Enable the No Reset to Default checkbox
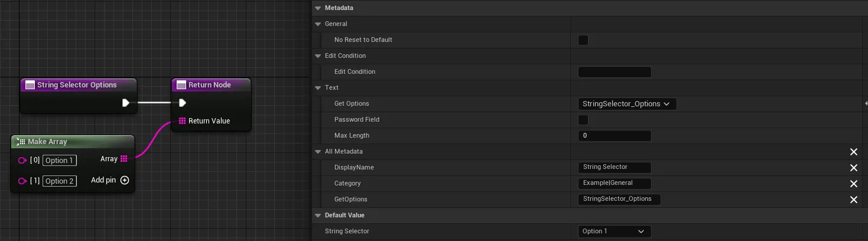This screenshot has width=868, height=241. pyautogui.click(x=583, y=40)
